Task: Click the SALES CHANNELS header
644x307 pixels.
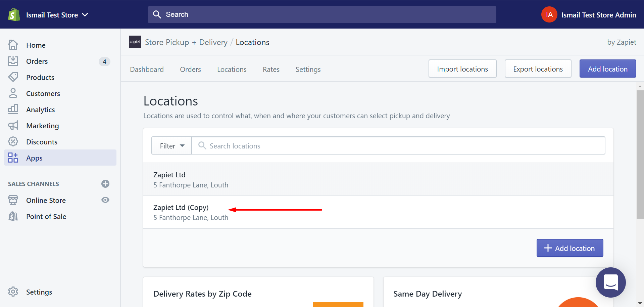Action: coord(33,184)
